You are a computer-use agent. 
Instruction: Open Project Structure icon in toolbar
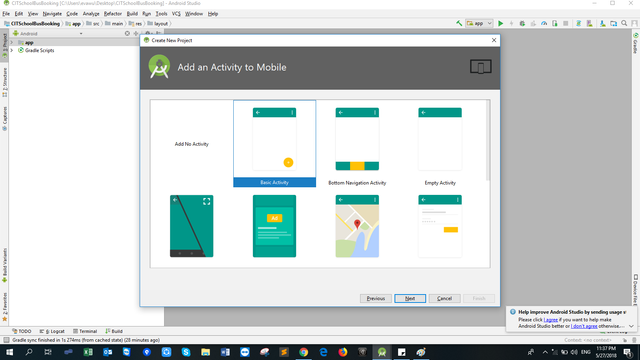tap(613, 23)
